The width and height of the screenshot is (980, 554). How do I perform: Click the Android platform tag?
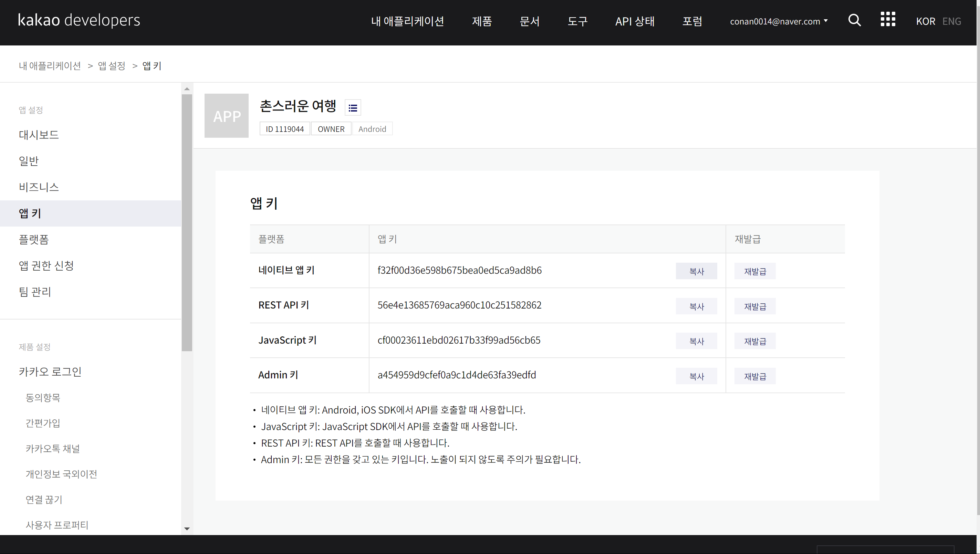point(372,129)
